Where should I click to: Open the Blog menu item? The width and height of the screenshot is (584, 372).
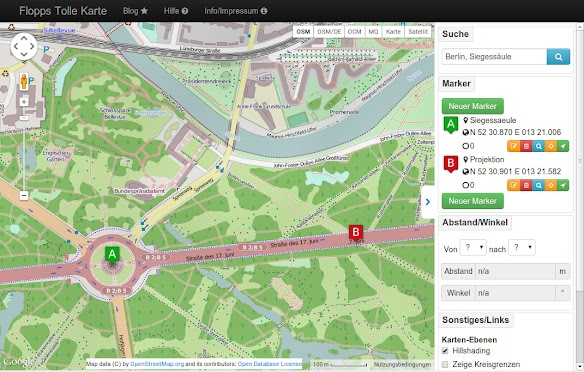coord(136,11)
